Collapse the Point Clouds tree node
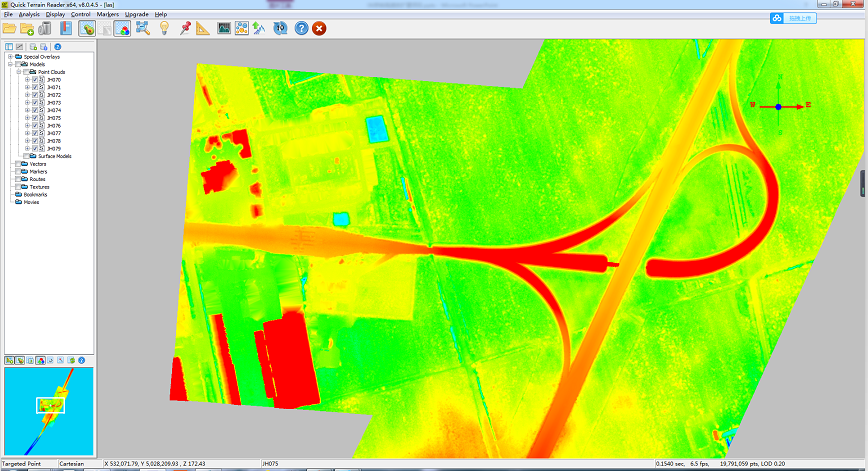This screenshot has height=471, width=868. [x=18, y=72]
